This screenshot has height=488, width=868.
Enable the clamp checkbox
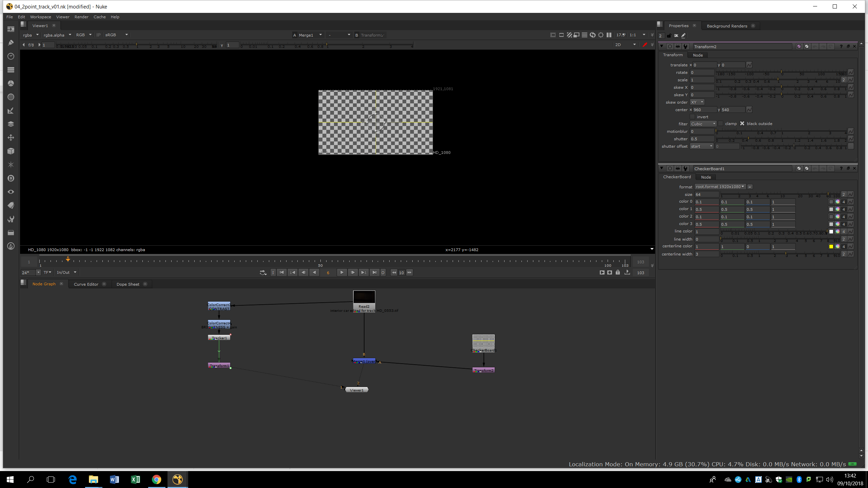pyautogui.click(x=721, y=124)
